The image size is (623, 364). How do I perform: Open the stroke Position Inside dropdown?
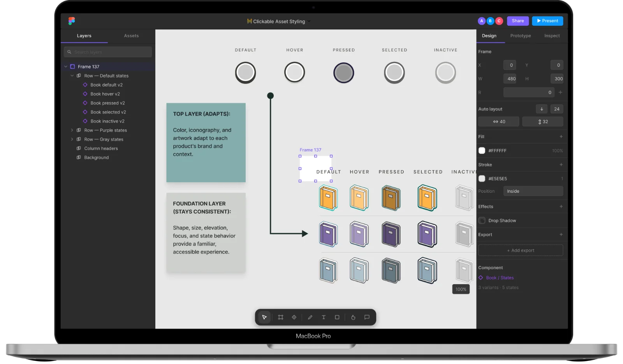533,191
